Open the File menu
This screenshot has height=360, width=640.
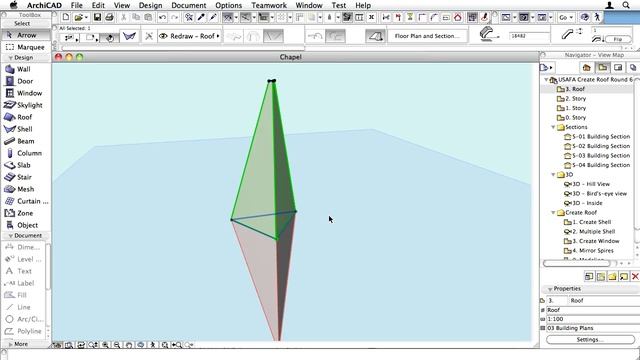[x=76, y=5]
